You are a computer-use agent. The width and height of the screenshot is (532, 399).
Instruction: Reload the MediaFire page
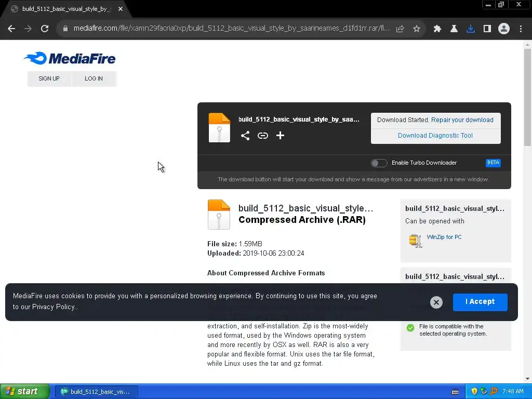[x=45, y=29]
